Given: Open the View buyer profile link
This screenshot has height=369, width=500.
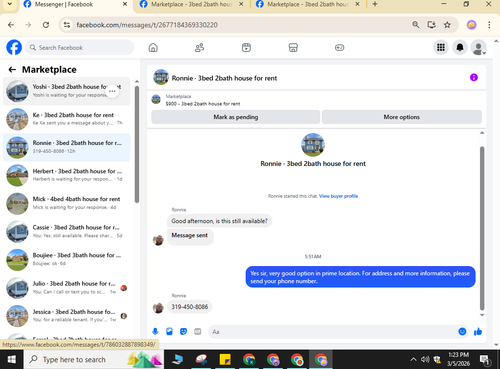Looking at the screenshot, I should point(338,196).
